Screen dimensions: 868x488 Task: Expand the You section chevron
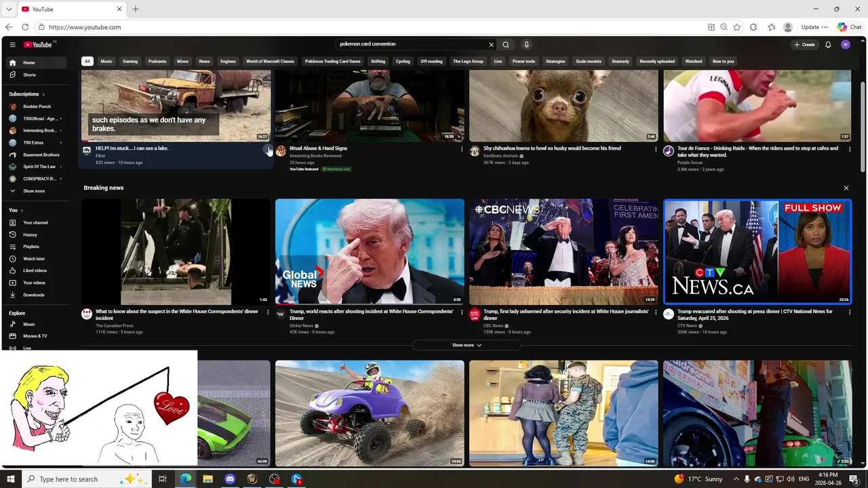pyautogui.click(x=20, y=210)
